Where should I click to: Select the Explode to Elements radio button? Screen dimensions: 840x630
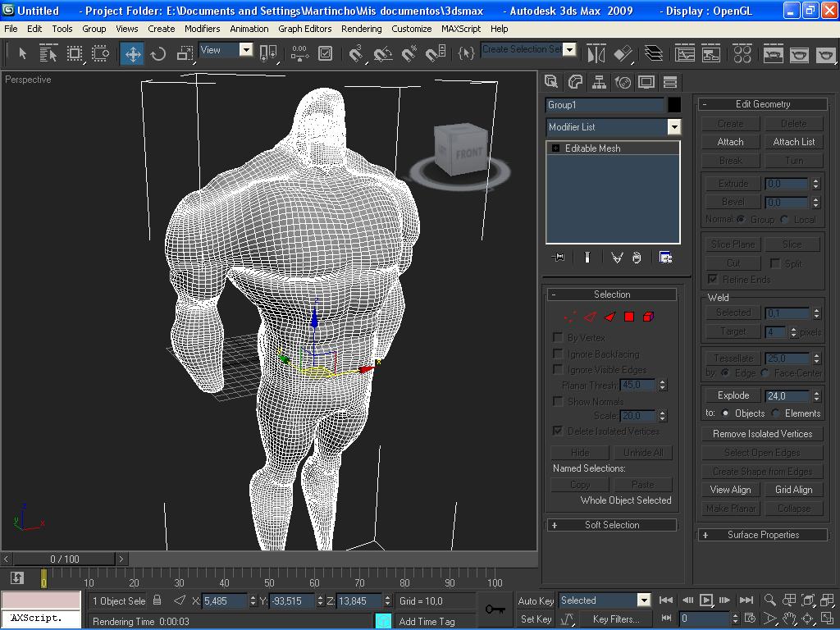point(775,413)
